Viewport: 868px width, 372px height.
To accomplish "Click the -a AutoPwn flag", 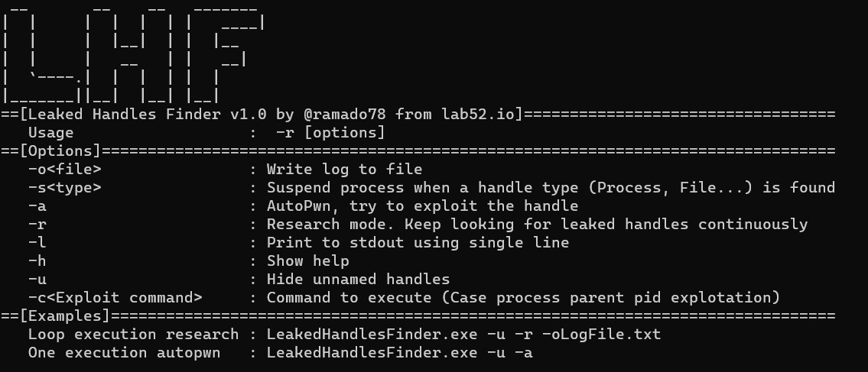I will (37, 206).
